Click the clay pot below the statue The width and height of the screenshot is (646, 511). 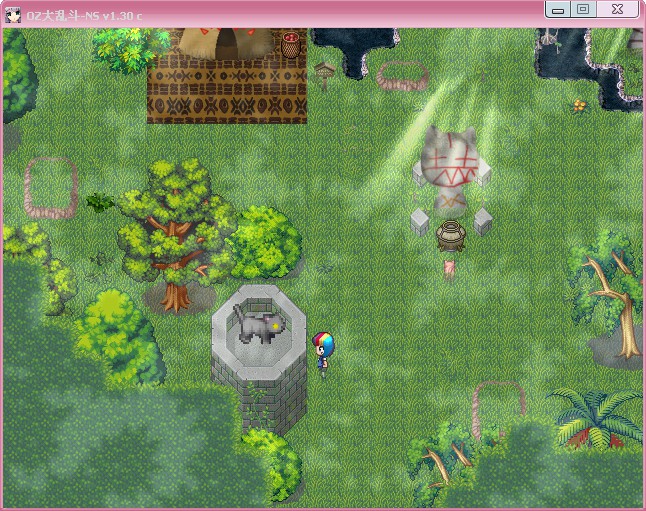(451, 235)
